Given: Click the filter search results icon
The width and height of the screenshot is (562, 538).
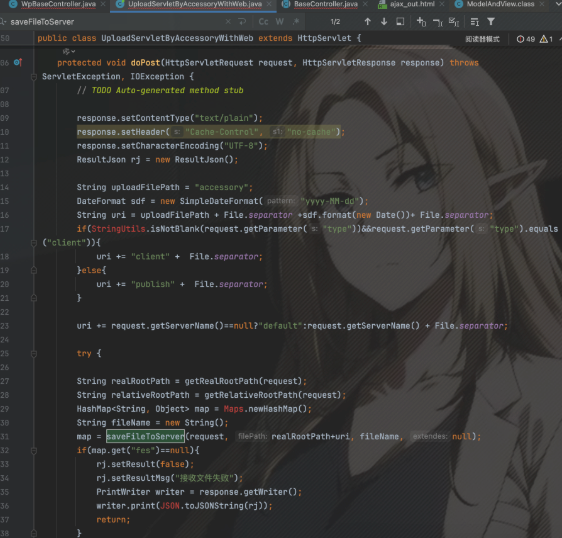Looking at the screenshot, I should [491, 22].
